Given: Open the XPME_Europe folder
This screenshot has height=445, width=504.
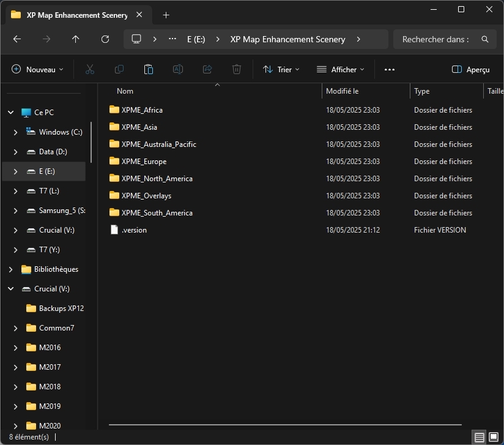Looking at the screenshot, I should point(144,162).
